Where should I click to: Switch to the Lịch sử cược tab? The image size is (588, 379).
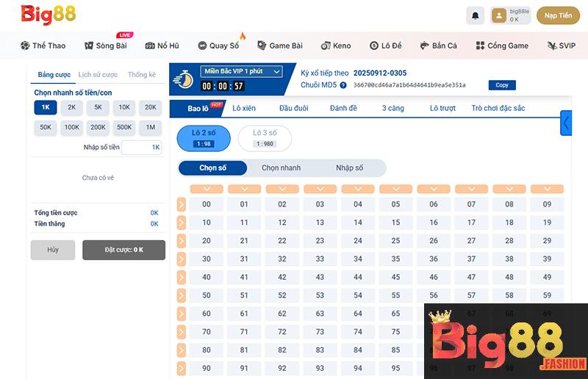[98, 75]
